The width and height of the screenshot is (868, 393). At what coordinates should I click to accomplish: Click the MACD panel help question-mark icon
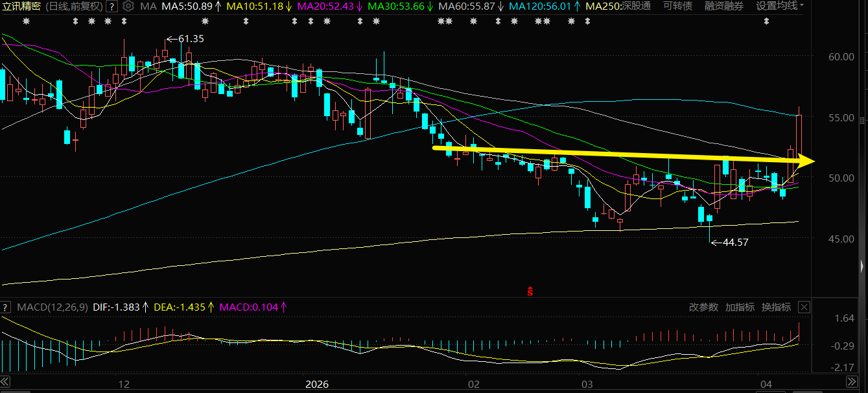6,307
